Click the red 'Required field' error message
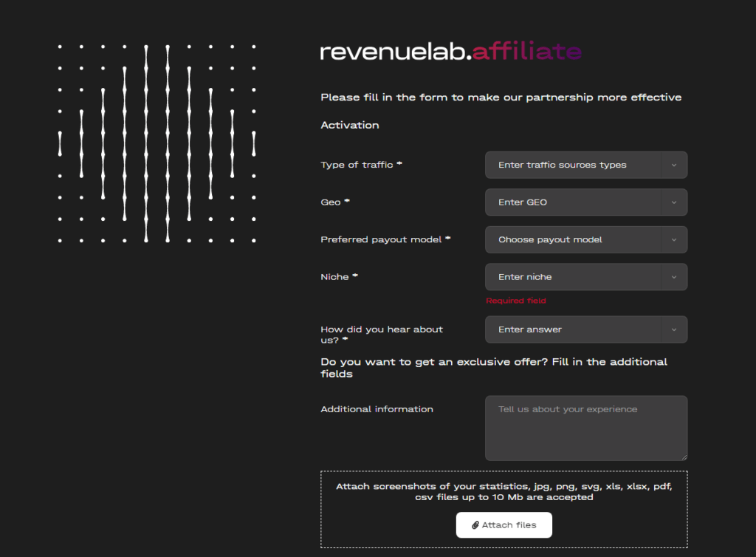756x557 pixels. 515,301
